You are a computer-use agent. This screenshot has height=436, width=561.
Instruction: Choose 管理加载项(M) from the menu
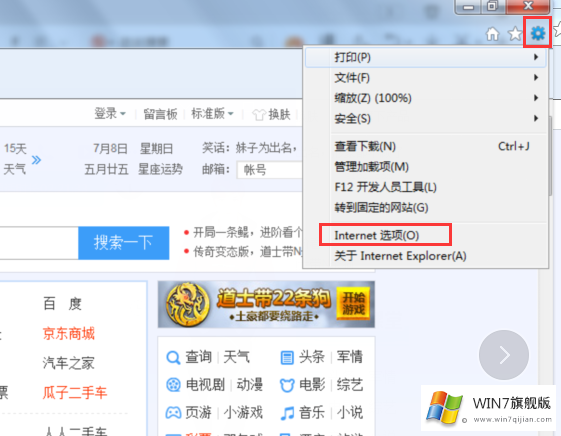[425, 167]
